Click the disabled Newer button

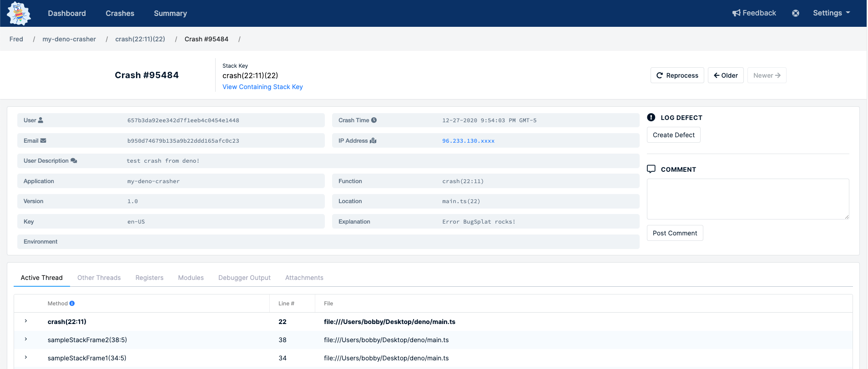tap(767, 75)
